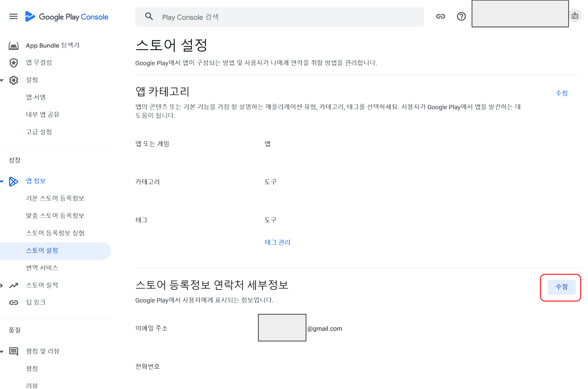
Task: Go to 스토어 등록정보 실험 page
Action: click(x=55, y=233)
